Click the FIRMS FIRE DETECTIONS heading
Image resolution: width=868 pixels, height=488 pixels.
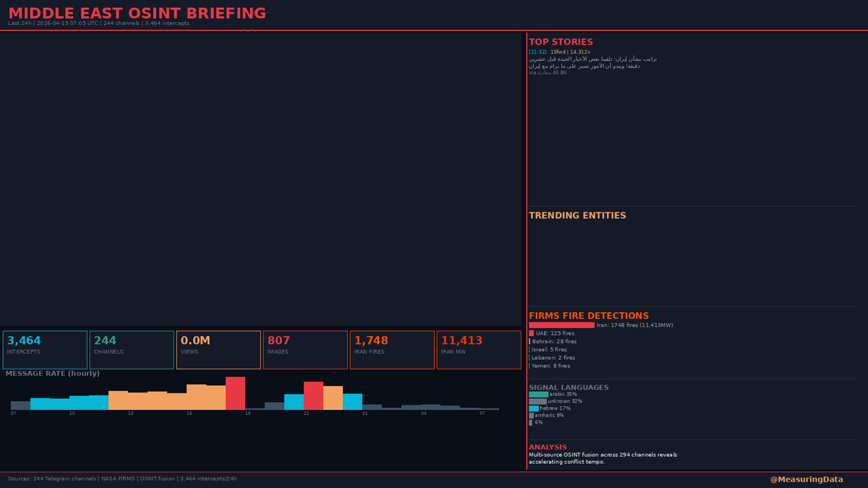589,316
